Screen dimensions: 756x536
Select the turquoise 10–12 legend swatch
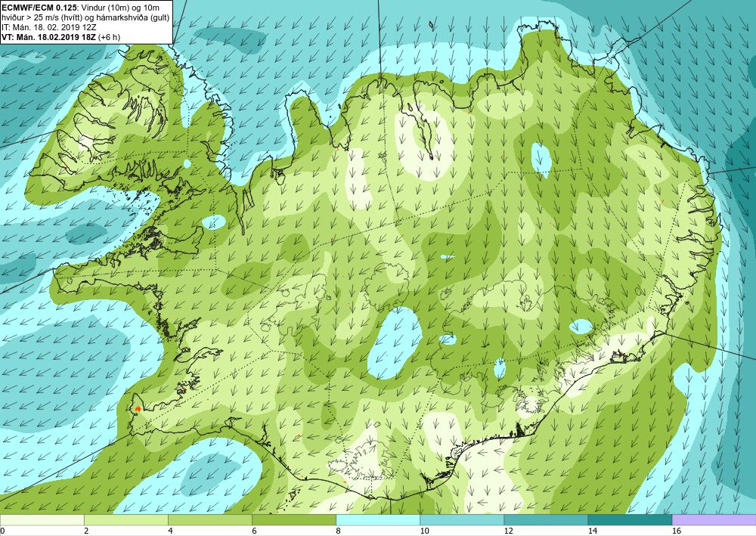click(462, 520)
